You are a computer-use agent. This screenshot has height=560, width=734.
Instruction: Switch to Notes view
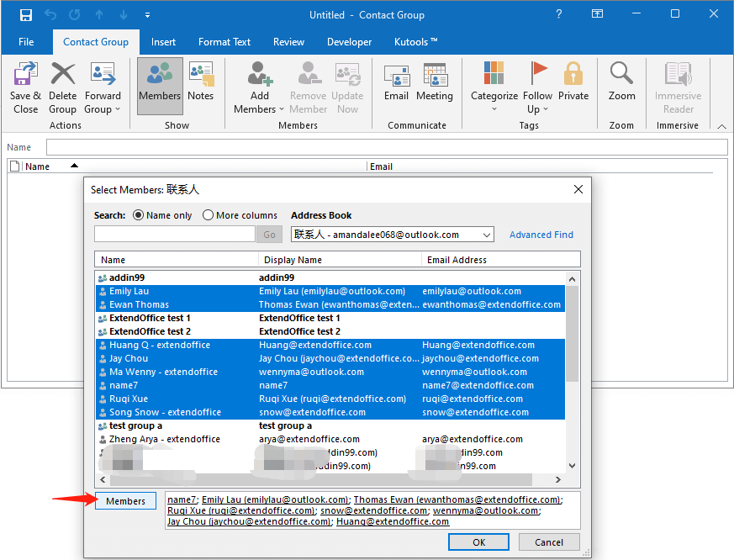pyautogui.click(x=200, y=82)
